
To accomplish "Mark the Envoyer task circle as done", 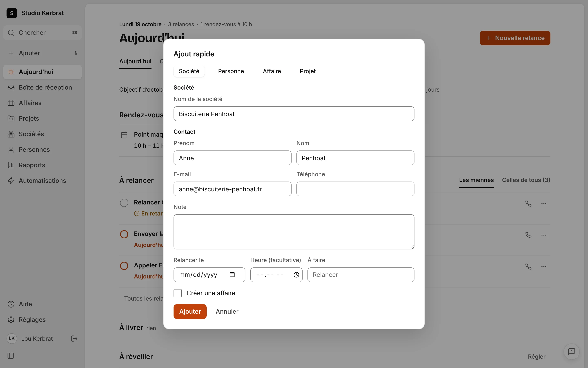I will click(124, 234).
